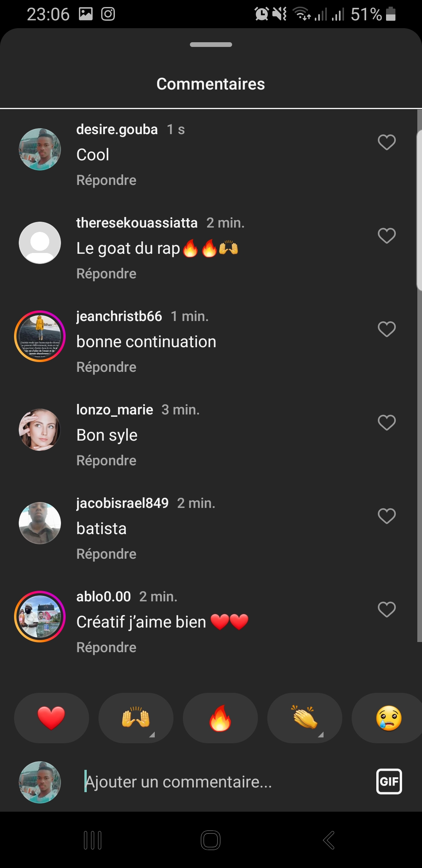
Task: Reply to desire.gouba's comment
Action: [x=106, y=180]
